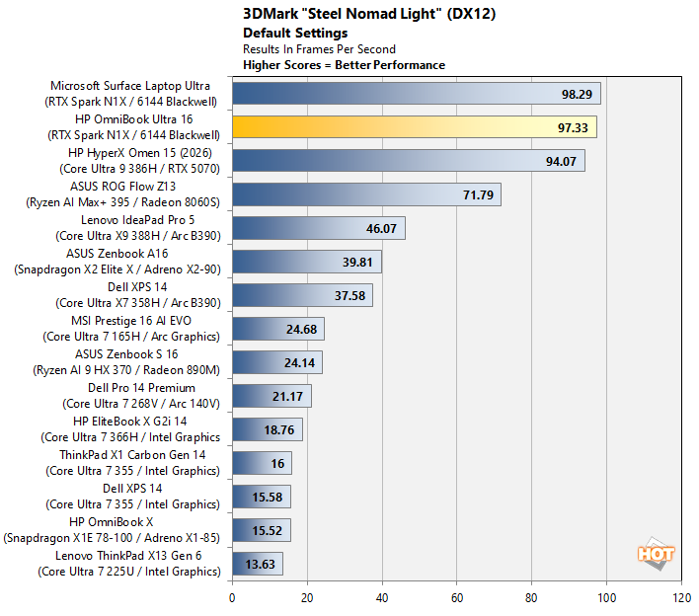Click the HP OmniBook X label

pyautogui.click(x=112, y=530)
